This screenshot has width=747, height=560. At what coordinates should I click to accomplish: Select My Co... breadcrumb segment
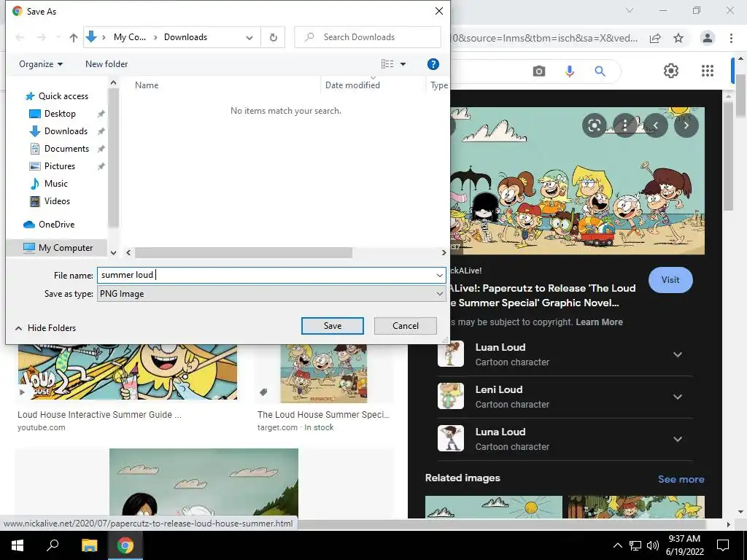[130, 37]
